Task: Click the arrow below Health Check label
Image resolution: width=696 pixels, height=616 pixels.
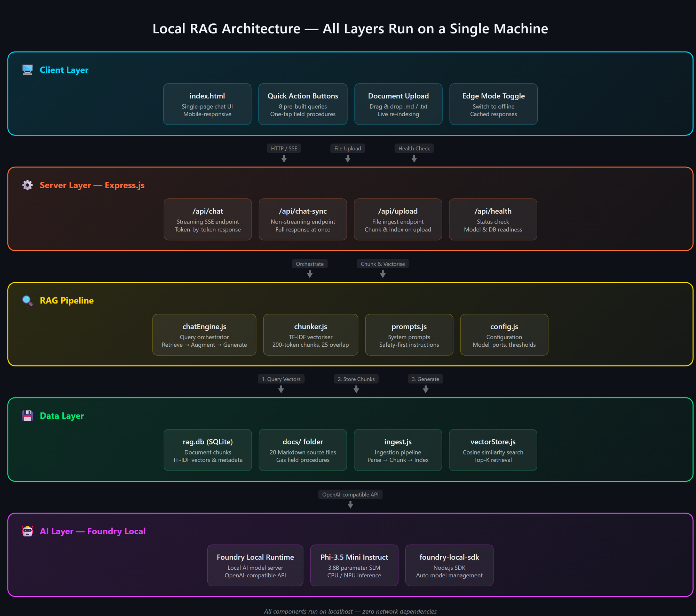Action: click(414, 159)
